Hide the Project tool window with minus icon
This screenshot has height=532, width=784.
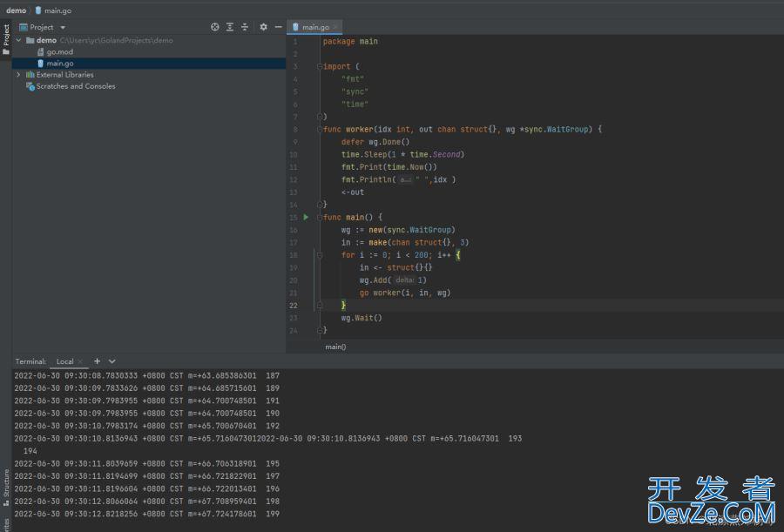(279, 27)
